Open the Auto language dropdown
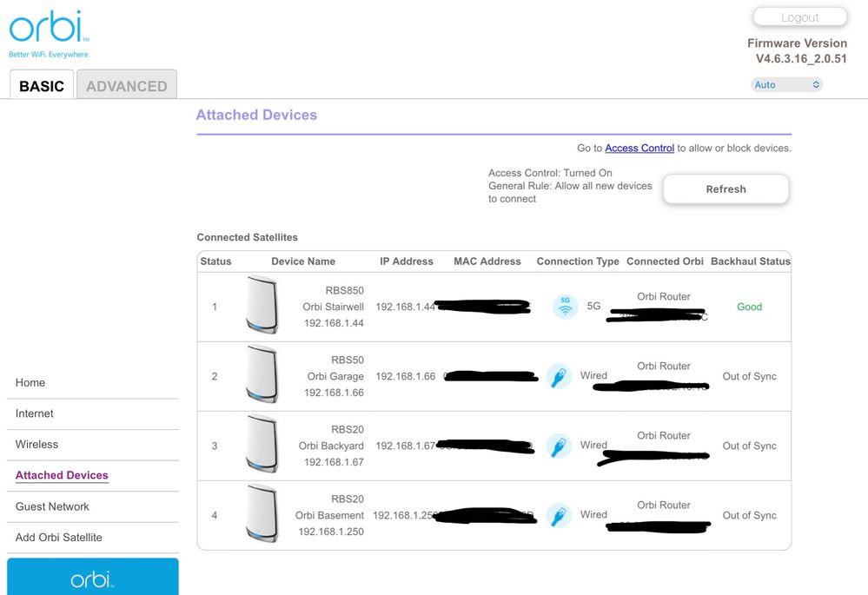The width and height of the screenshot is (868, 595). point(786,85)
